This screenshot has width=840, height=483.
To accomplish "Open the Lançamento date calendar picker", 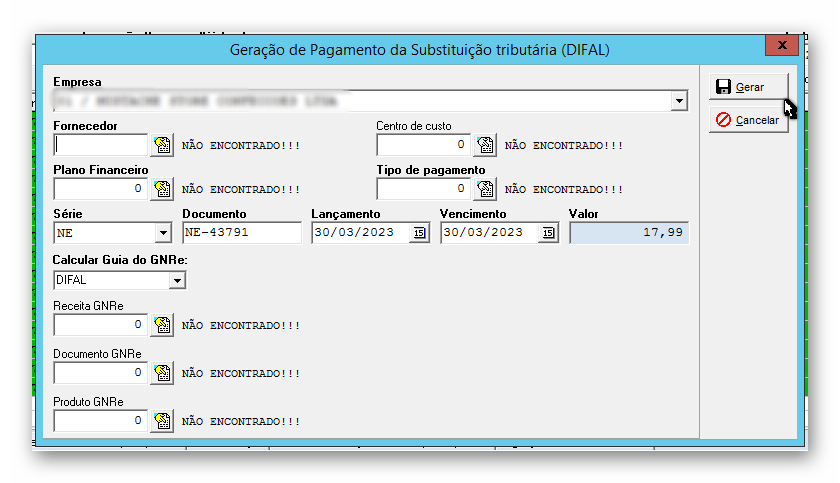I will pyautogui.click(x=419, y=233).
